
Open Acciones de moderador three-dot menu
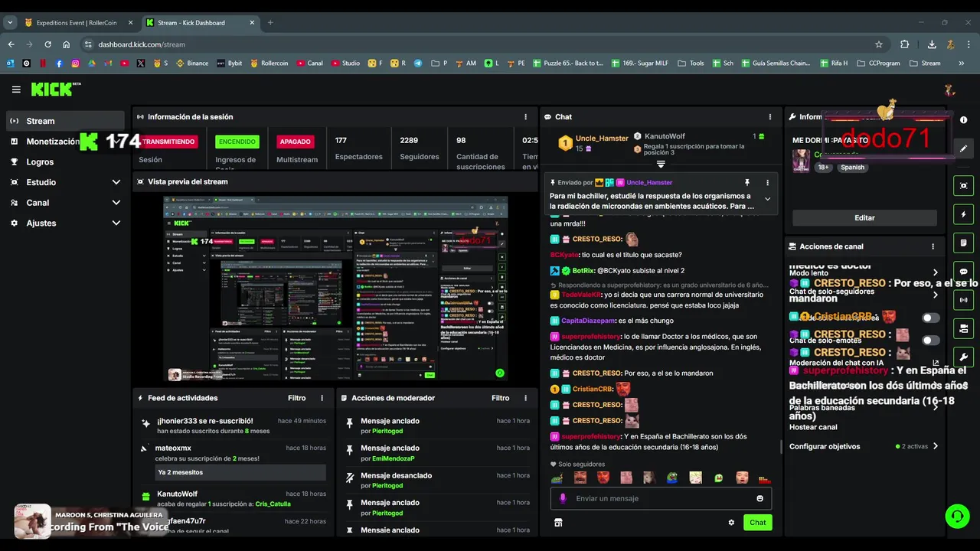click(x=525, y=398)
